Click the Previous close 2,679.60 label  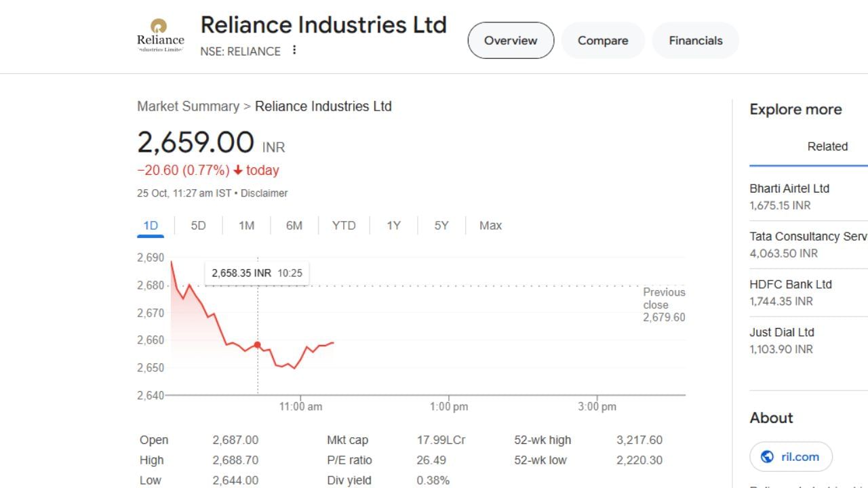point(665,304)
